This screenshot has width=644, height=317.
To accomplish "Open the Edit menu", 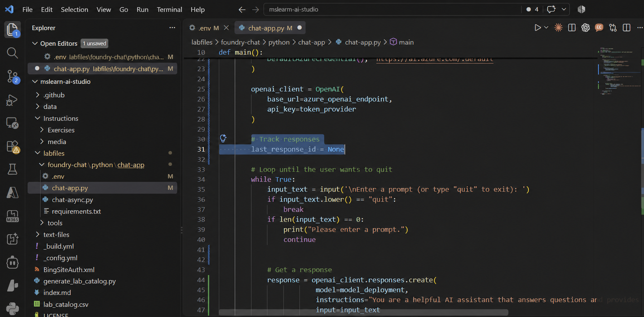I will [x=47, y=10].
